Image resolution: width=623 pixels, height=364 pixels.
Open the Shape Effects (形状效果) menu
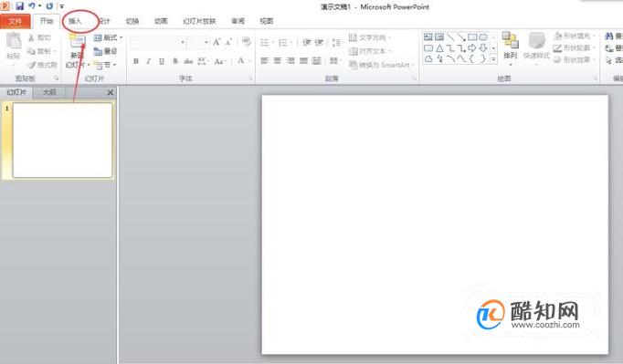pos(575,60)
